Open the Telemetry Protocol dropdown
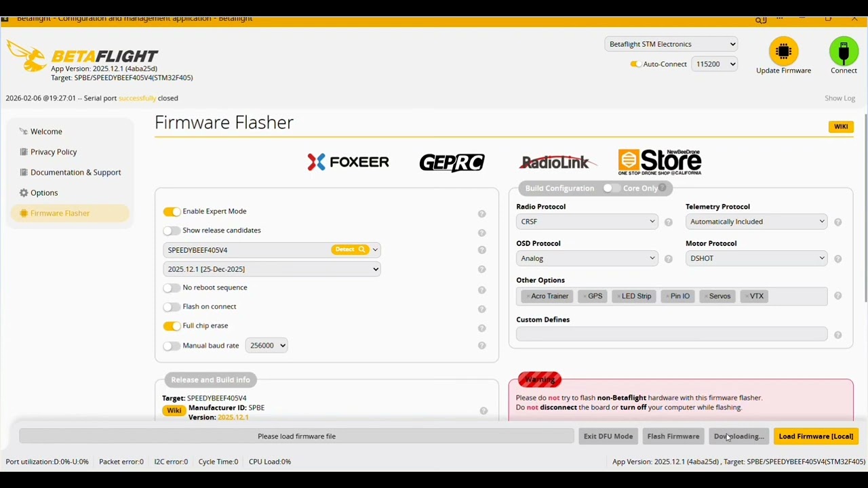The height and width of the screenshot is (488, 868). click(756, 222)
